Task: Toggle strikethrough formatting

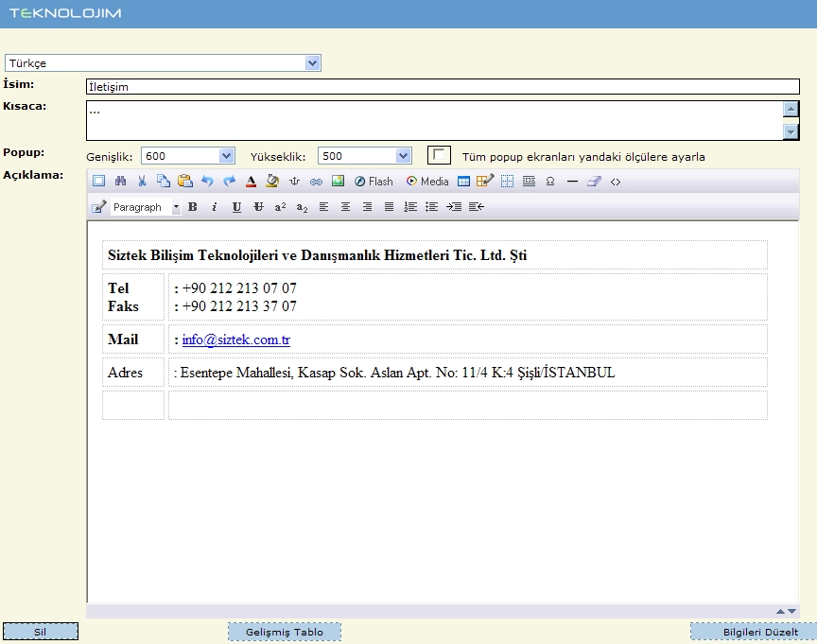Action: click(x=258, y=207)
